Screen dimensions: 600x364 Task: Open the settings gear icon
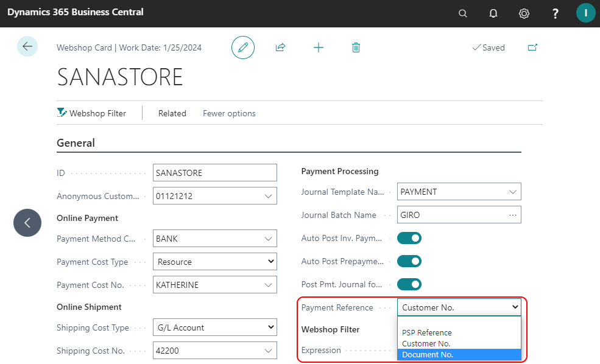coord(524,14)
